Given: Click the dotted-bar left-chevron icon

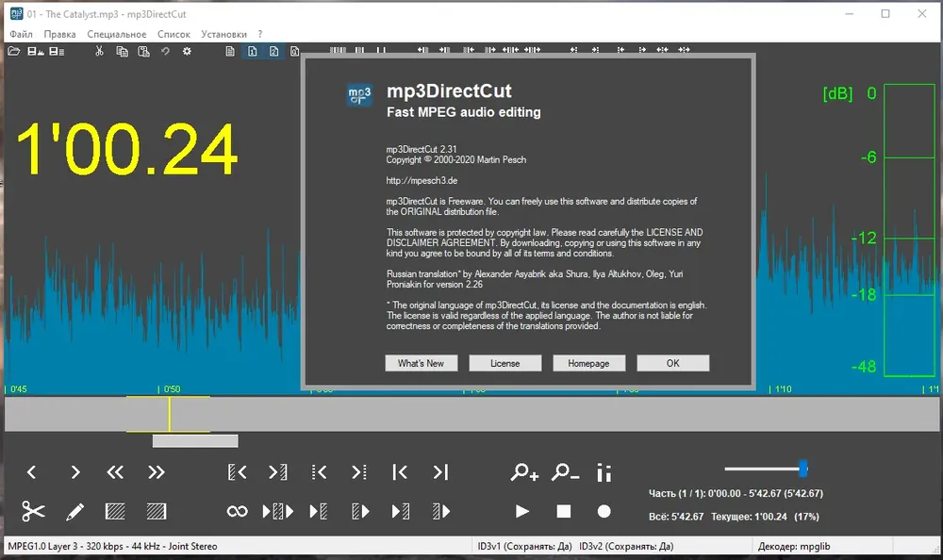Looking at the screenshot, I should (x=319, y=472).
